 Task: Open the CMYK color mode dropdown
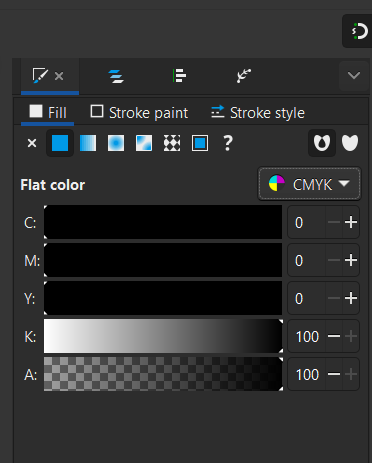click(309, 184)
